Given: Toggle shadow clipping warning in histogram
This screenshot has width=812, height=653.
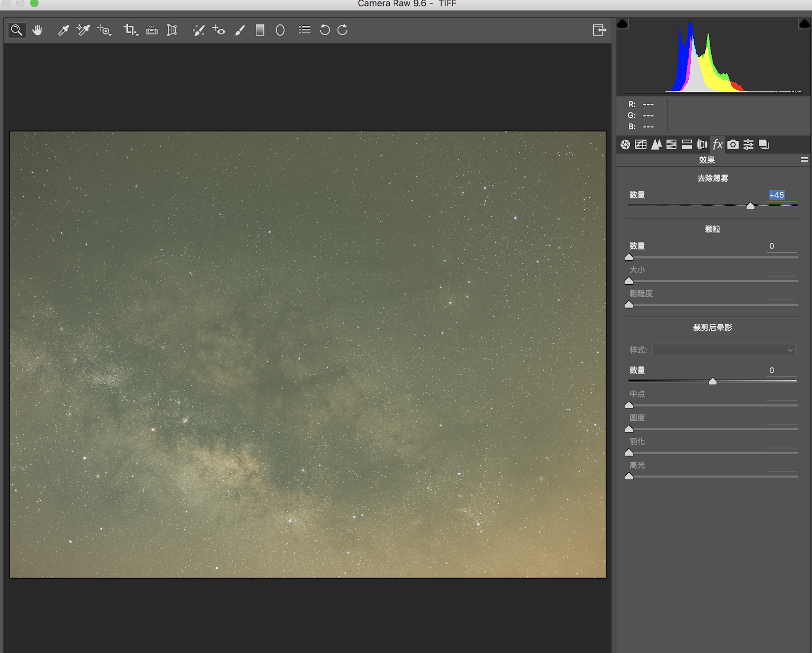Looking at the screenshot, I should [623, 23].
